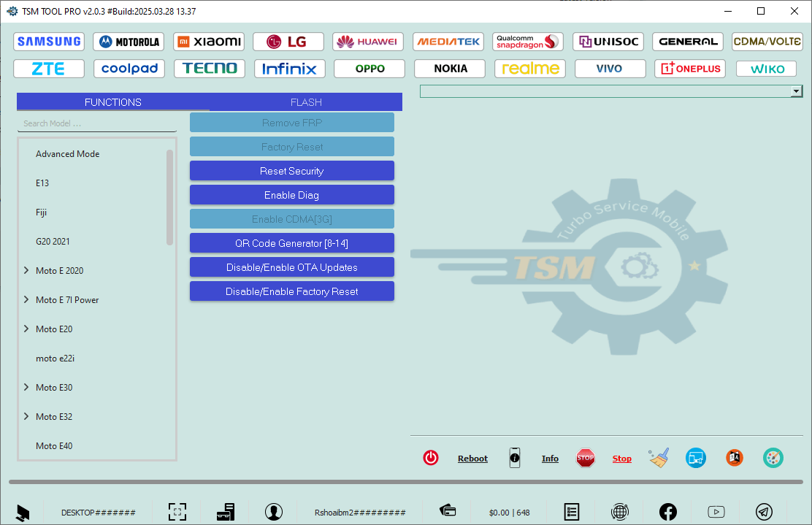
Task: Click the red power icon near bottom
Action: [431, 458]
